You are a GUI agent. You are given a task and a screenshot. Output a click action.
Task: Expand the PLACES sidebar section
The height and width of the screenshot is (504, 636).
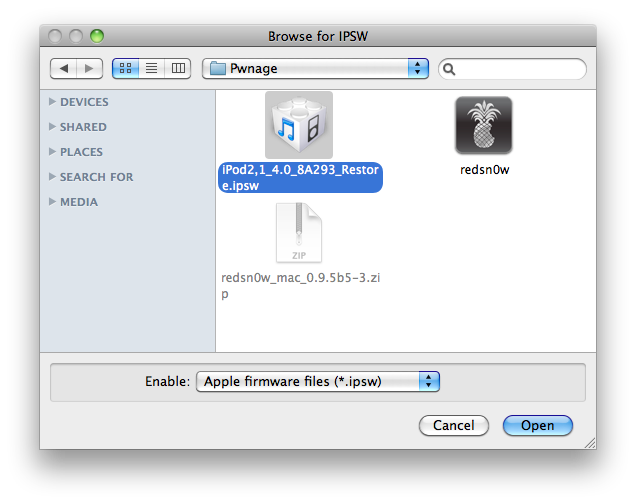point(52,152)
